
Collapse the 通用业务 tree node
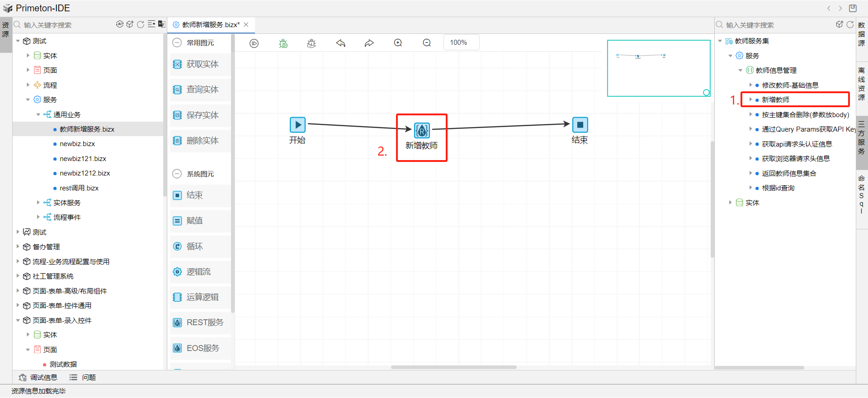point(38,115)
